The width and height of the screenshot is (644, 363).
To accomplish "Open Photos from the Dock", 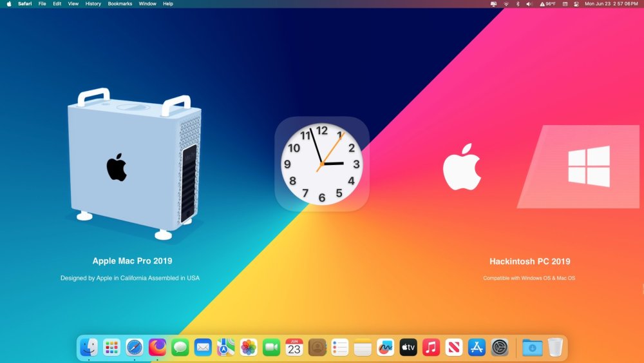I will (249, 348).
